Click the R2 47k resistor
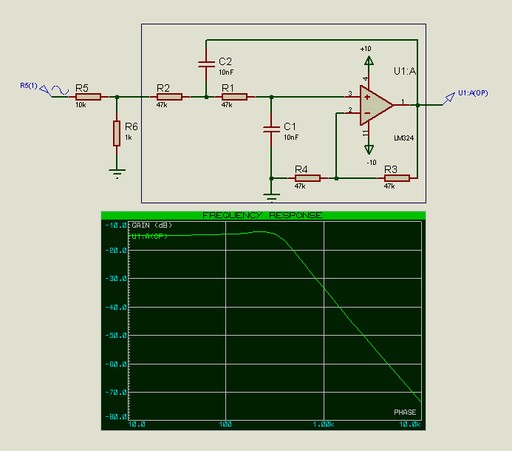512x451 pixels. click(169, 97)
